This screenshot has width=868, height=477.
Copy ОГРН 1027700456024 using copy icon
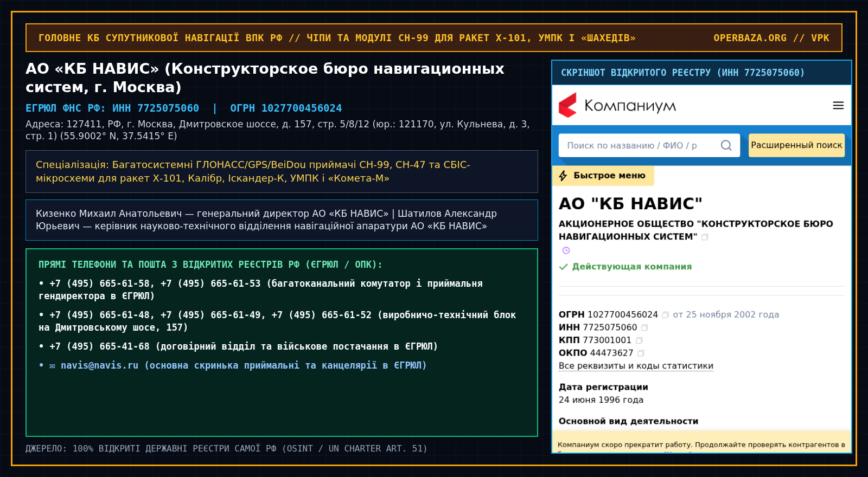point(665,315)
